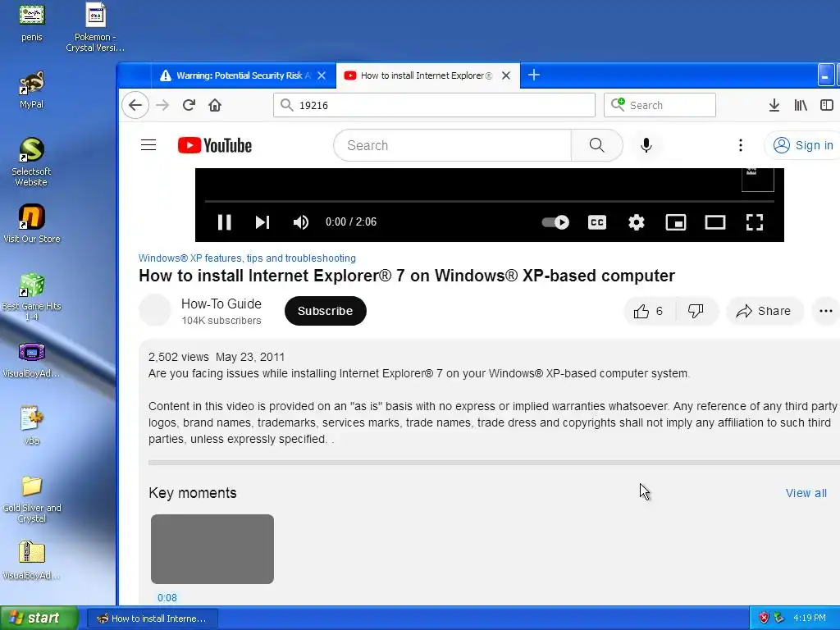This screenshot has height=630, width=840.
Task: Select the Selectsoft Website desktop icon
Action: pos(32,162)
